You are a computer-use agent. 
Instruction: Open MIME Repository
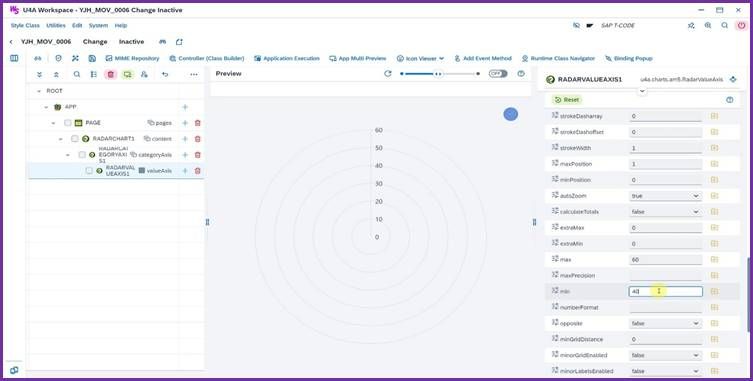(x=132, y=58)
